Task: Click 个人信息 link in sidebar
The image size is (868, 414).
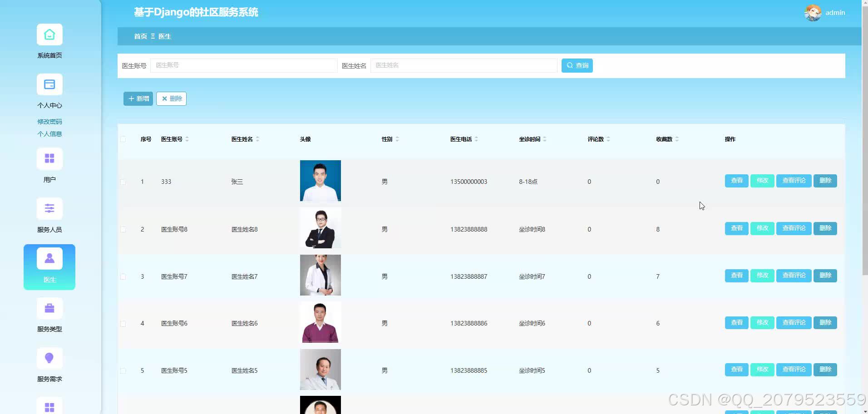Action: (49, 134)
